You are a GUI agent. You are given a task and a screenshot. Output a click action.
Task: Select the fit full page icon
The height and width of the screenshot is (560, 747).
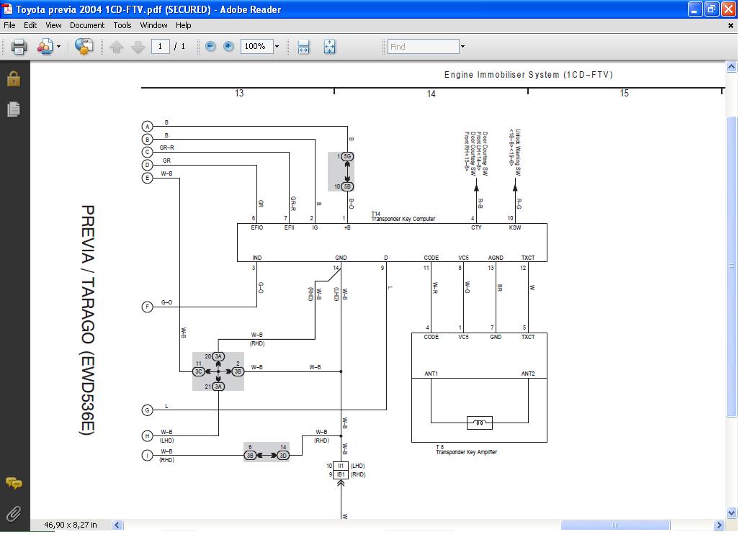click(x=329, y=47)
